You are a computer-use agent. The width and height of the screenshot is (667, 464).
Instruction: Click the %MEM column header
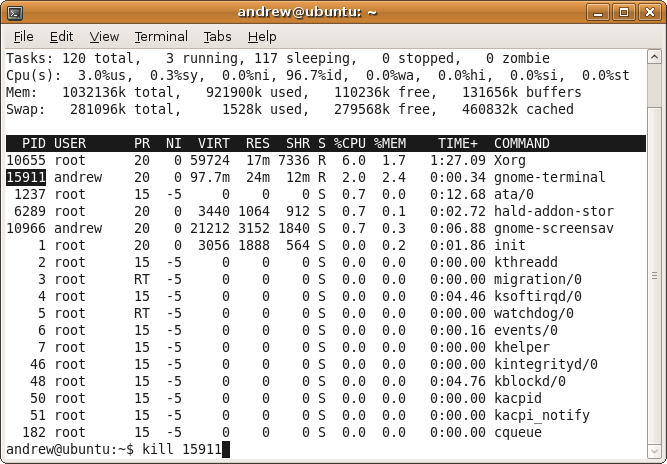390,143
